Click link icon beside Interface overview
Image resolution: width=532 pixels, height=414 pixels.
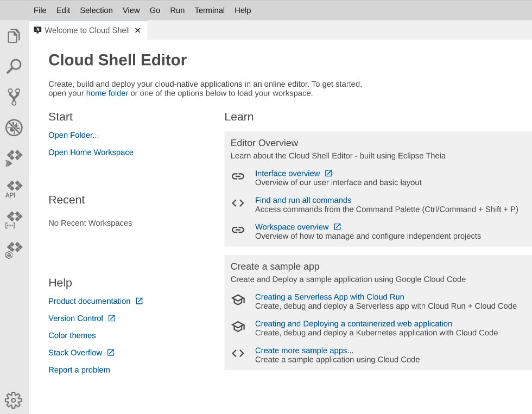[x=238, y=176]
